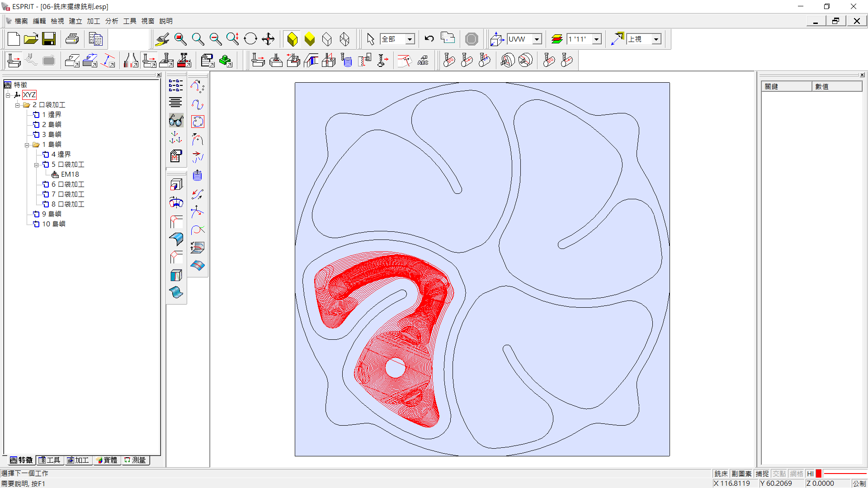Toggle the 捕捉 snap mode in status bar

point(762,474)
